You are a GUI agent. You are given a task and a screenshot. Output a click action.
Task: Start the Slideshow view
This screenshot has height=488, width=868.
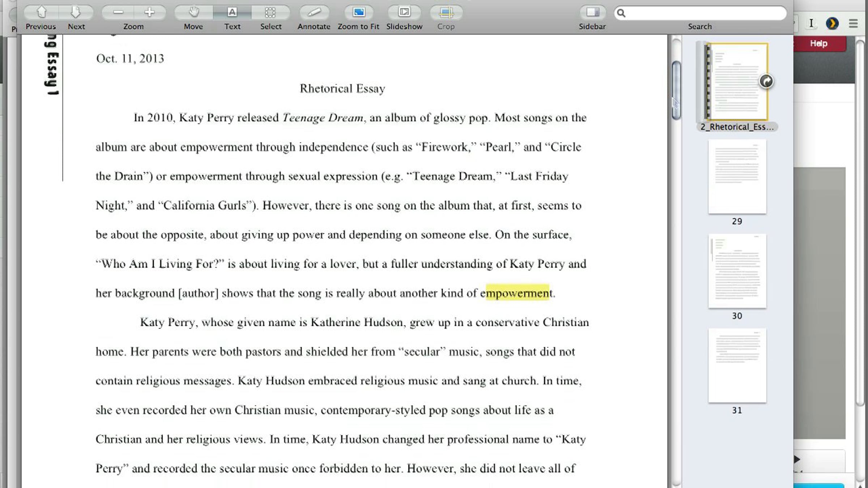pyautogui.click(x=404, y=13)
